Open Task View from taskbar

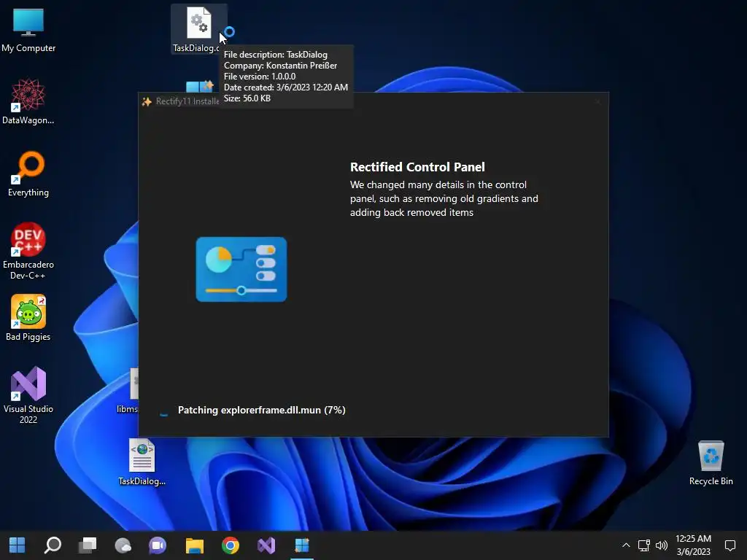click(x=88, y=545)
